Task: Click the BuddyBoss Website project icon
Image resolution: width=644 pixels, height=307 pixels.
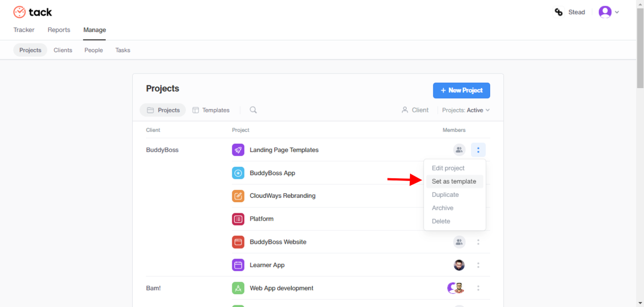Action: (x=238, y=242)
